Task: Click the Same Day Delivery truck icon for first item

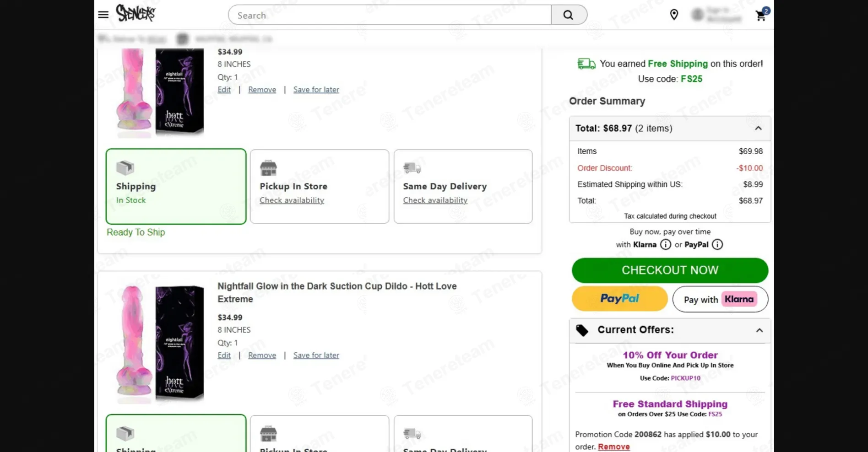Action: tap(412, 168)
